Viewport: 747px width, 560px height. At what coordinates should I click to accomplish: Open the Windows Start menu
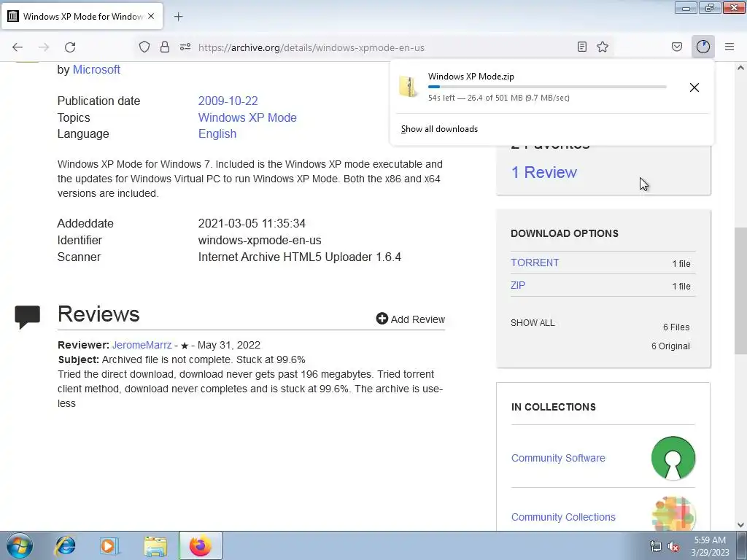pyautogui.click(x=20, y=545)
